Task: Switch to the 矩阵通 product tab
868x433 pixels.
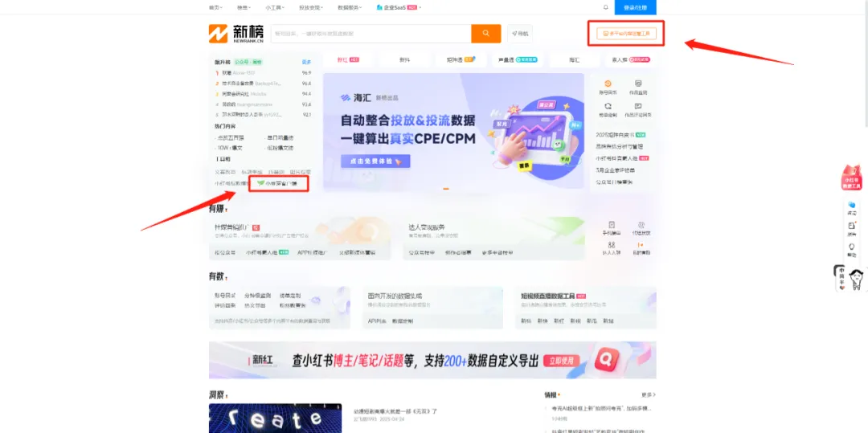Action: [461, 59]
